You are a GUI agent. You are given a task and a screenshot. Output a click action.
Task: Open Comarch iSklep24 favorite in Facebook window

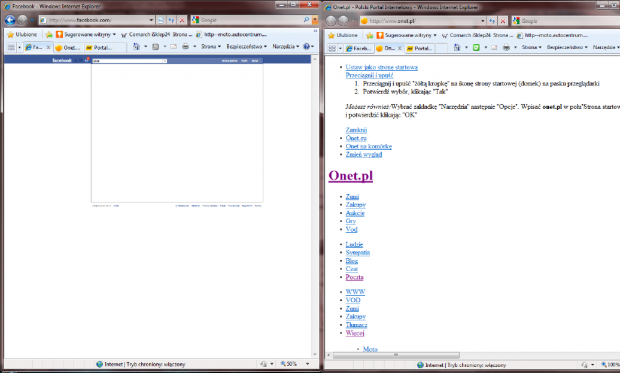click(x=157, y=34)
